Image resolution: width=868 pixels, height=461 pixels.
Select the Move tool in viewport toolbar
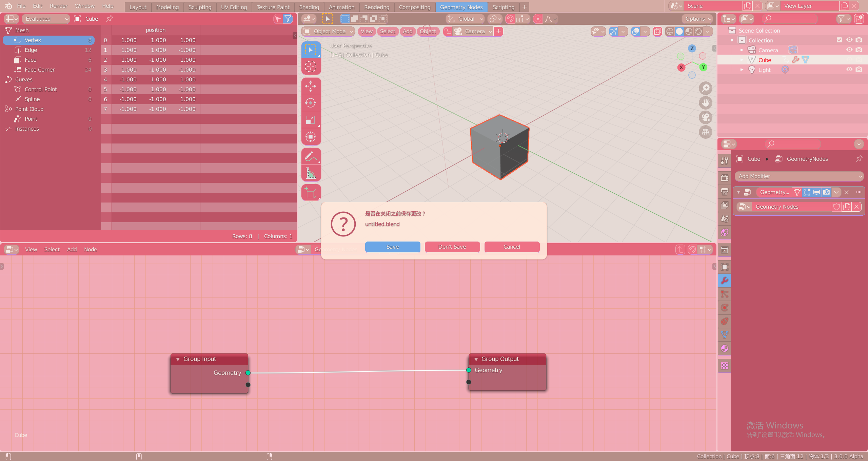[x=310, y=86]
